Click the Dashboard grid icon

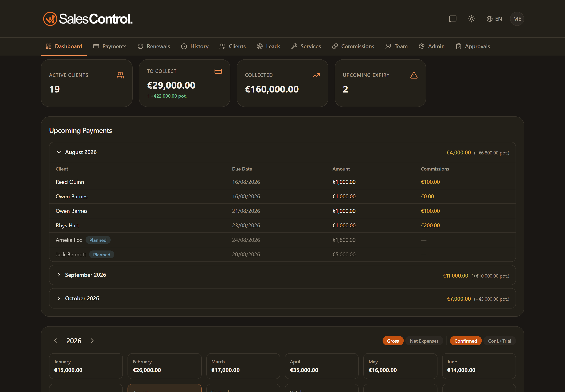click(x=49, y=46)
